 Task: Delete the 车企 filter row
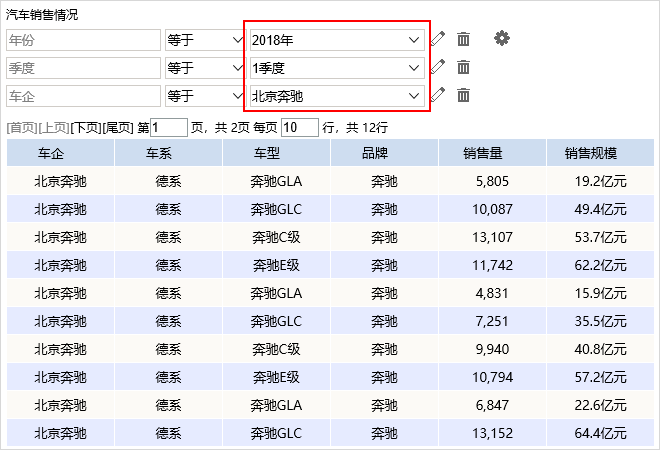point(463,95)
